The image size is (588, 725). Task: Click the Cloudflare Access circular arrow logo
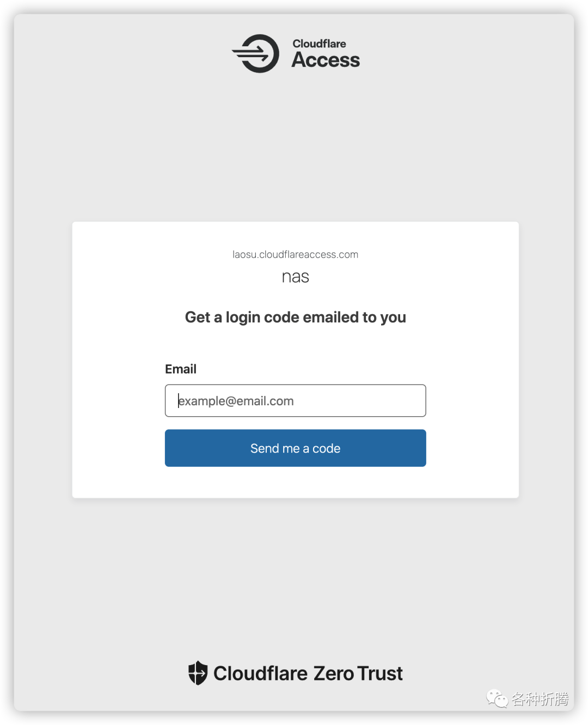256,53
